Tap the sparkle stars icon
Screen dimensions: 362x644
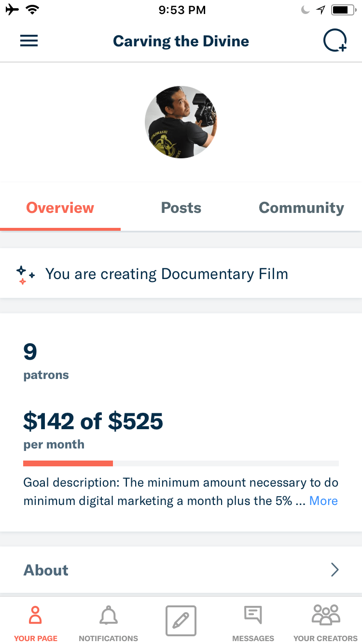coord(25,275)
